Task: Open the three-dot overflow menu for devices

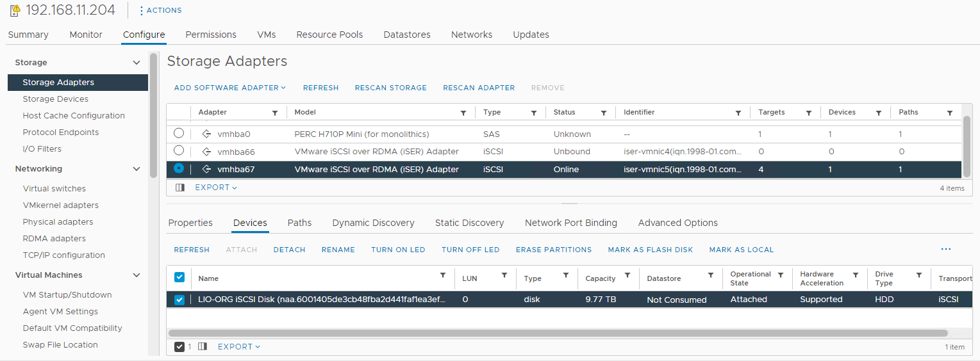Action: point(946,249)
